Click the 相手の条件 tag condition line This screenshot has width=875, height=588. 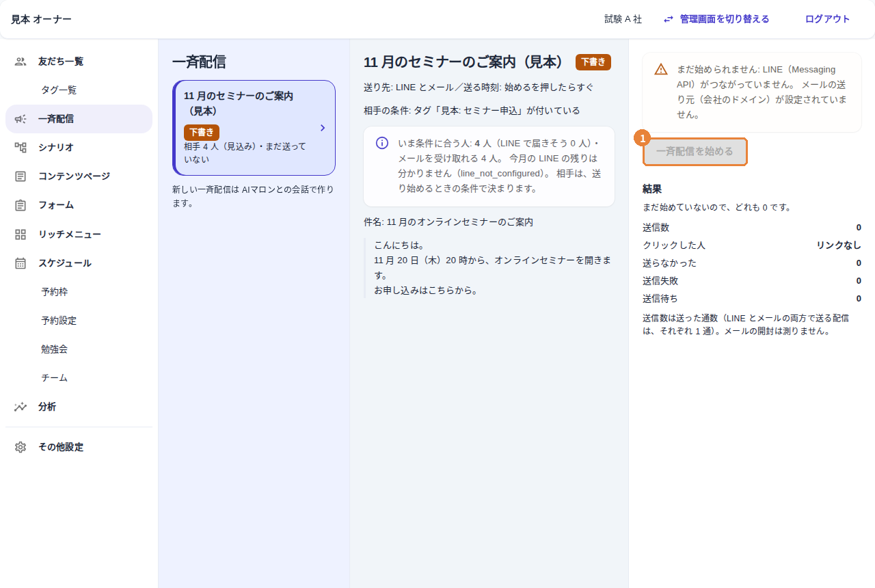(x=472, y=111)
